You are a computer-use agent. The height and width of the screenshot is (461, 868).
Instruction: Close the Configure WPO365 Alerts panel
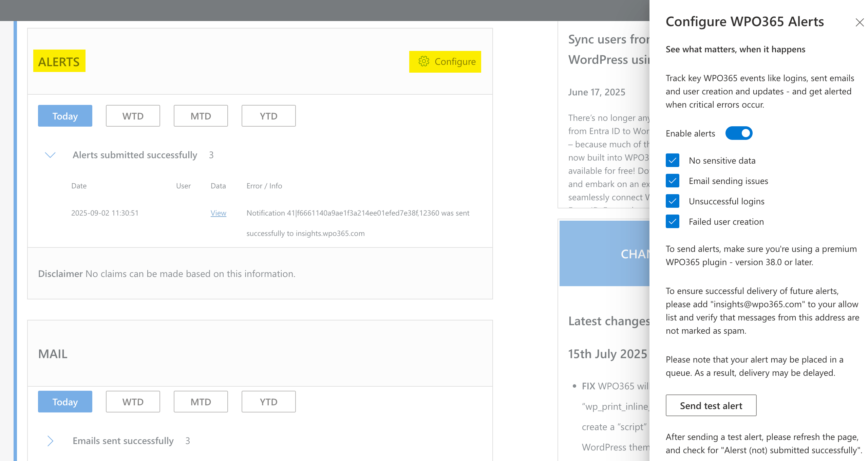tap(860, 22)
